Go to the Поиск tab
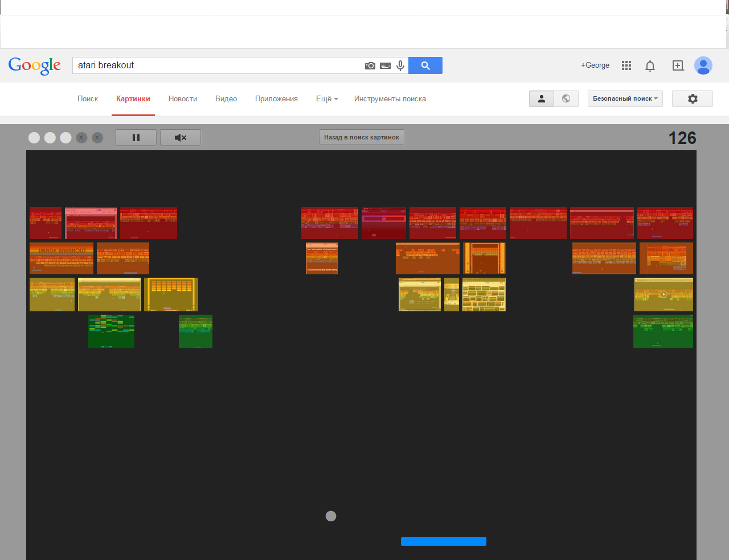This screenshot has width=729, height=560. (88, 98)
